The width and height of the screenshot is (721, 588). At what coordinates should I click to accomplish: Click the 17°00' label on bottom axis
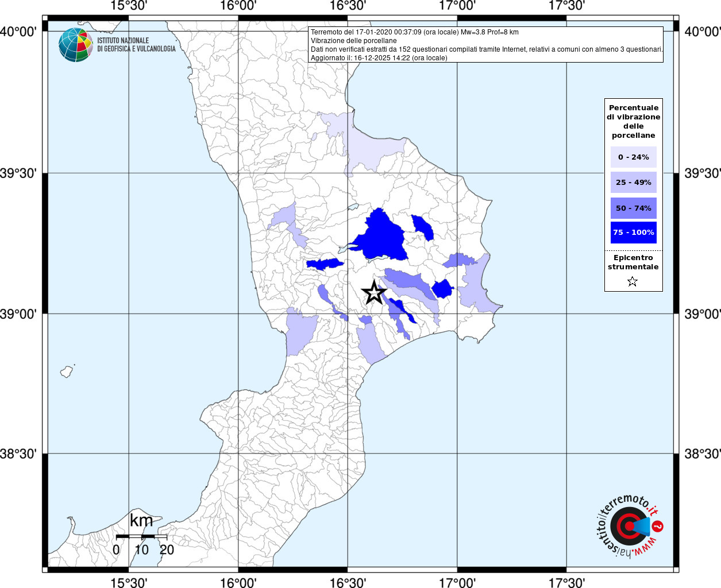click(x=457, y=583)
